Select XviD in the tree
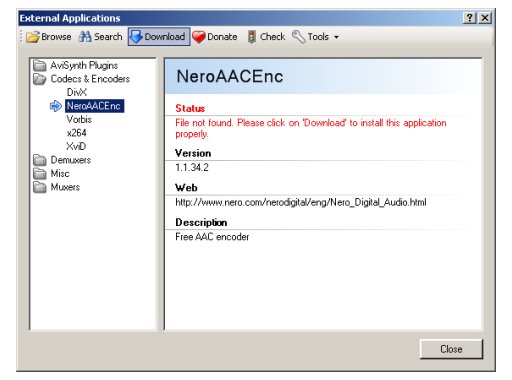 [x=76, y=146]
